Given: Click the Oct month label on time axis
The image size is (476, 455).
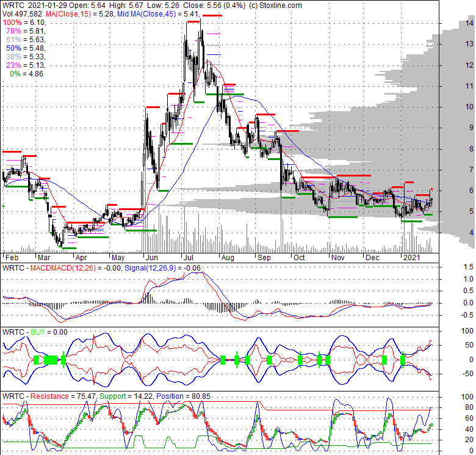Looking at the screenshot, I should click(x=299, y=258).
